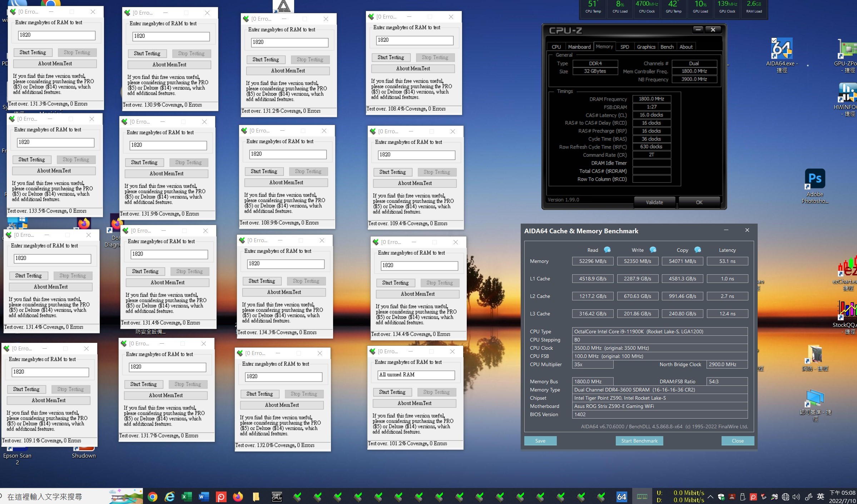
Task: Open Internet Explorer from the taskbar
Action: pyautogui.click(x=169, y=496)
